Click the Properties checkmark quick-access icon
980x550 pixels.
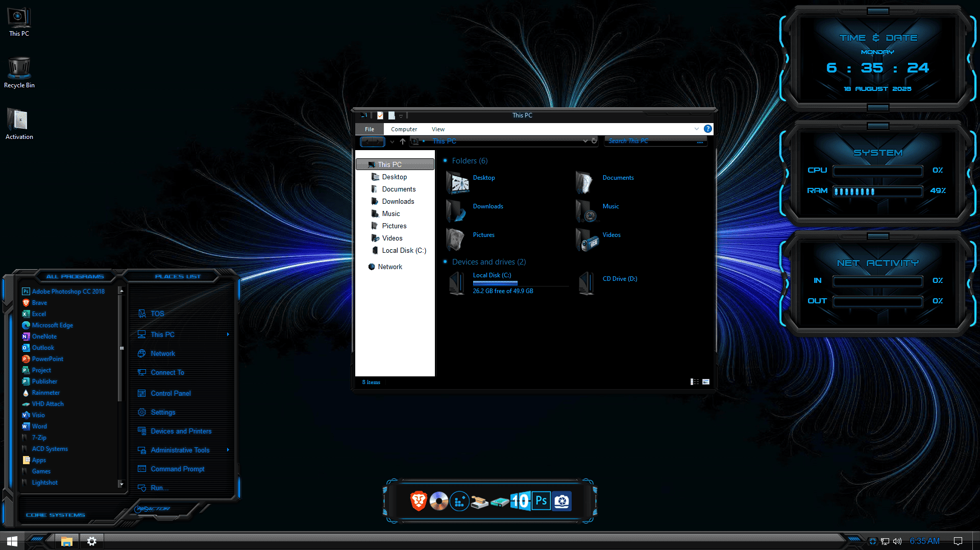tap(380, 115)
